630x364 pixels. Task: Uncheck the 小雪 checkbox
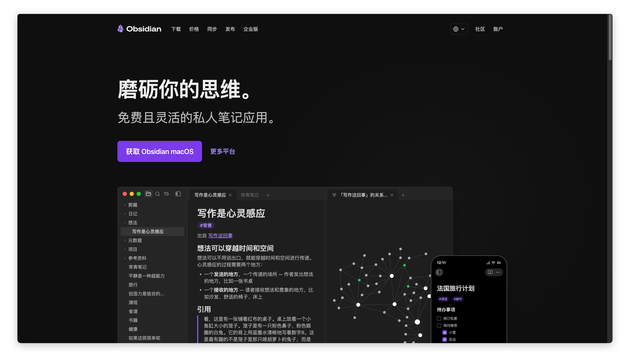pyautogui.click(x=444, y=333)
